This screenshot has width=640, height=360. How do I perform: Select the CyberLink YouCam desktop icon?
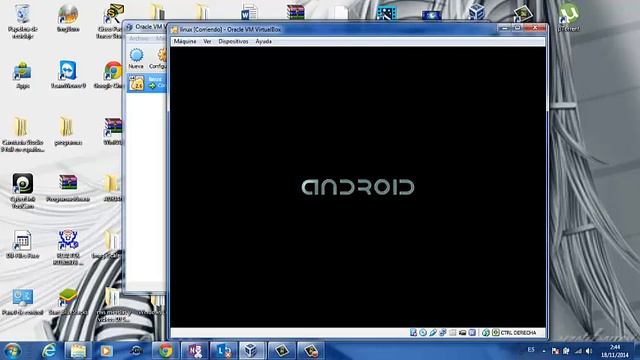(22, 191)
